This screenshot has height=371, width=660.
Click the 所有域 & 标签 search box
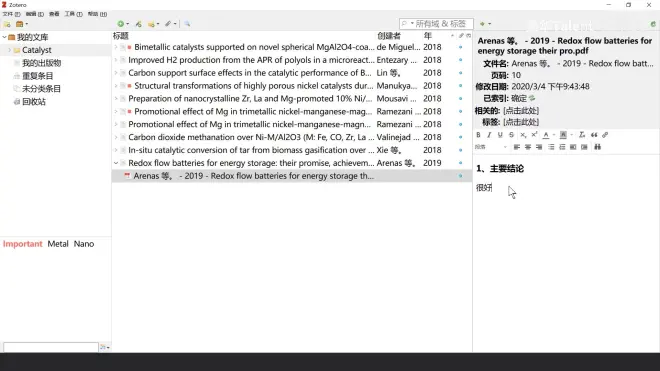[436, 24]
